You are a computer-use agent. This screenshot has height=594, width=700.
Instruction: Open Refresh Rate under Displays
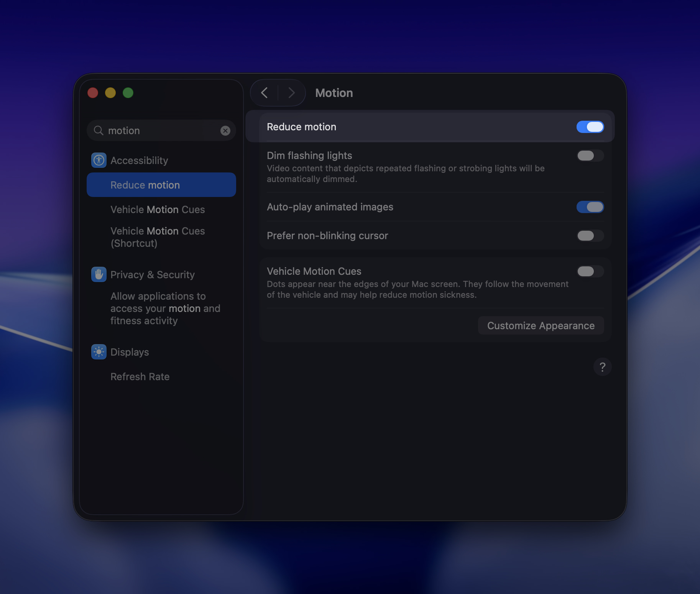[x=140, y=377]
